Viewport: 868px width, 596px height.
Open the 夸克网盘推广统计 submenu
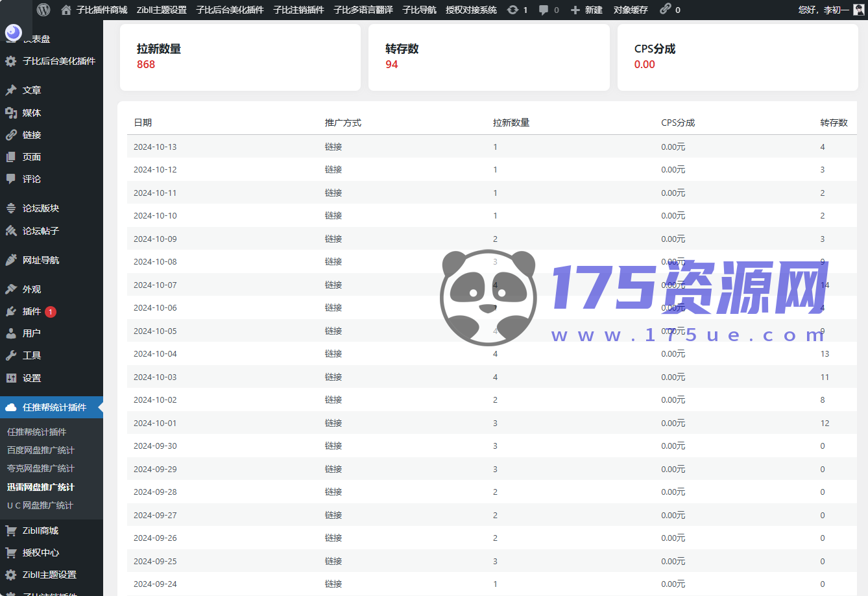point(41,468)
